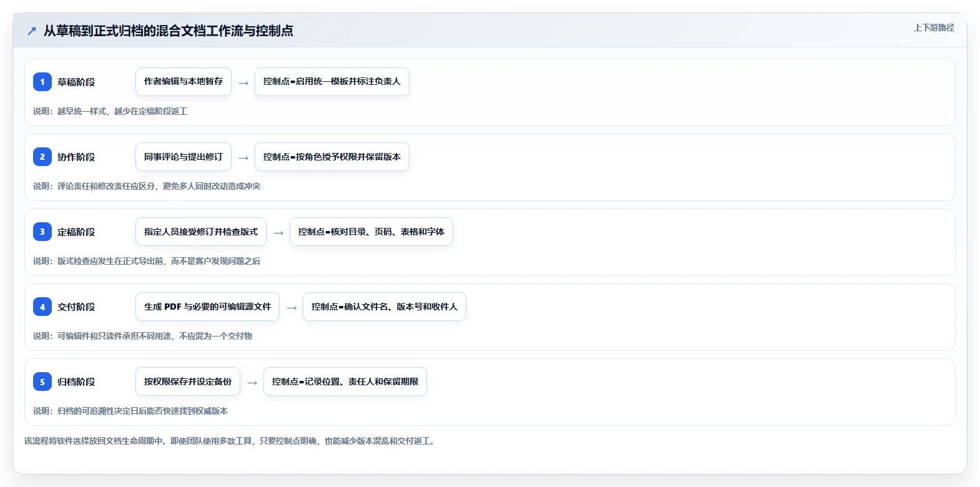The height and width of the screenshot is (487, 980).
Task: Click the note about 评论责任和修改责任应区分
Action: pyautogui.click(x=147, y=186)
